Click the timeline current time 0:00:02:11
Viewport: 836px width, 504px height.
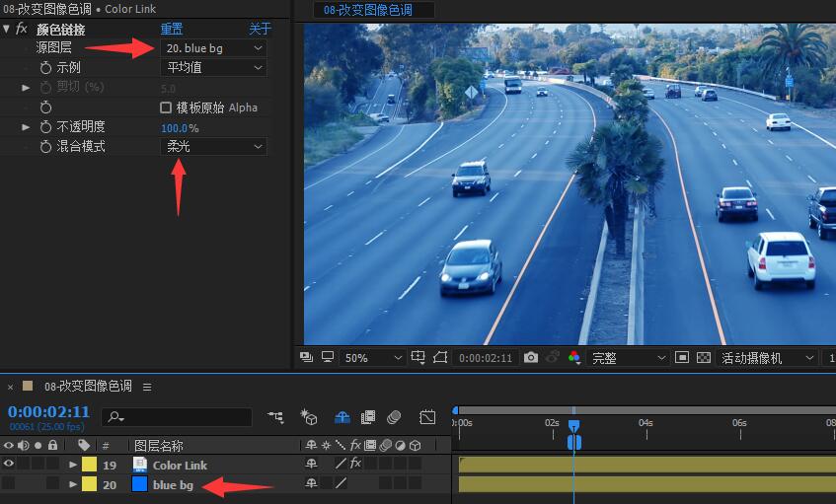pyautogui.click(x=48, y=411)
